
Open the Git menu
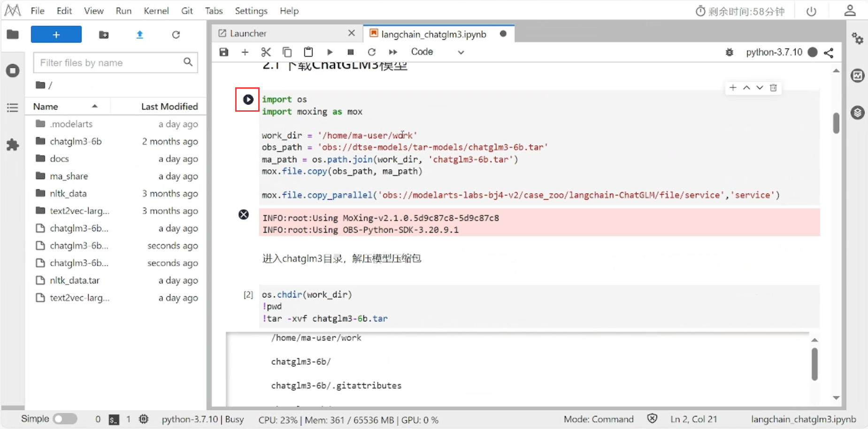187,11
